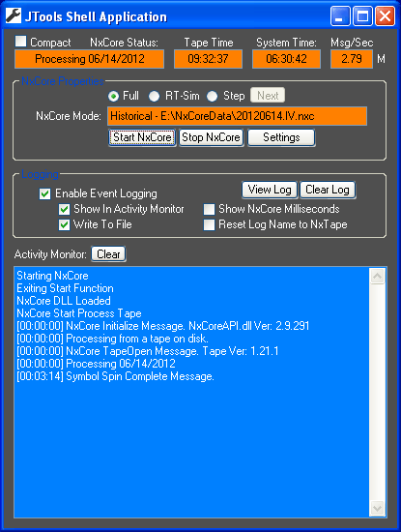
Task: Select the Full radio button
Action: tap(113, 97)
